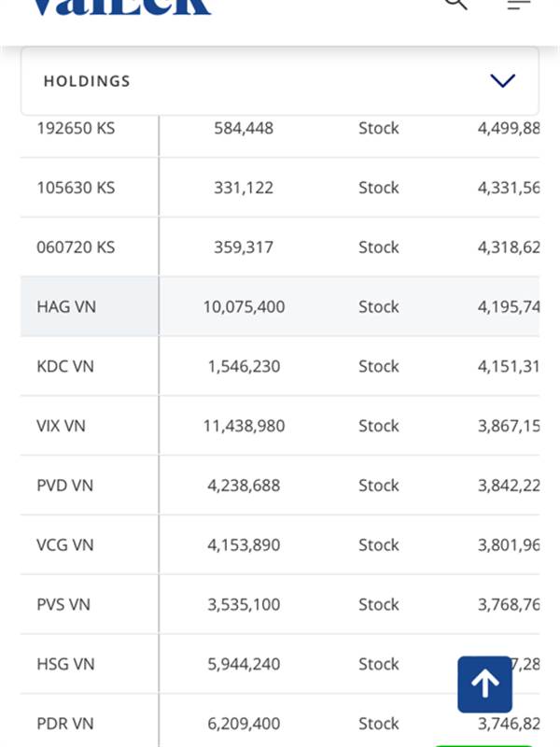The height and width of the screenshot is (747, 560).
Task: Click the KDC VN ticker cell
Action: [65, 366]
